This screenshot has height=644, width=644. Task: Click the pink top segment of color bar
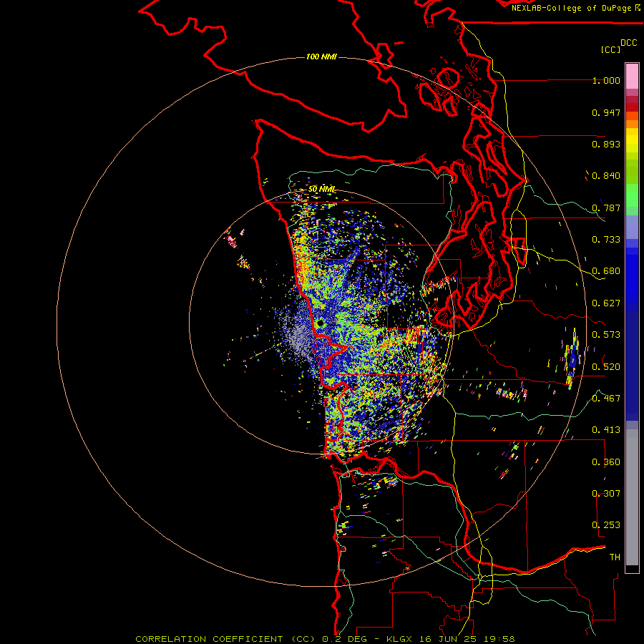point(632,76)
